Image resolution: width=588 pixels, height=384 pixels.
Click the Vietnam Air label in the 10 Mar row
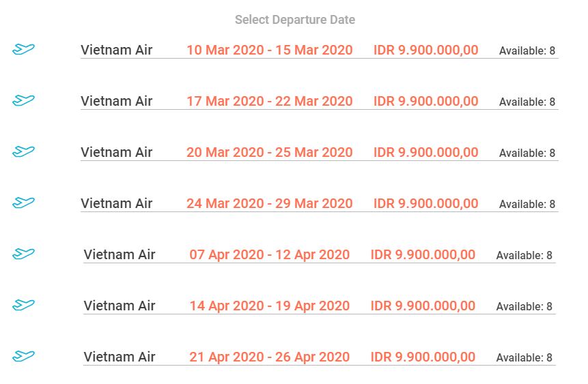(x=117, y=50)
